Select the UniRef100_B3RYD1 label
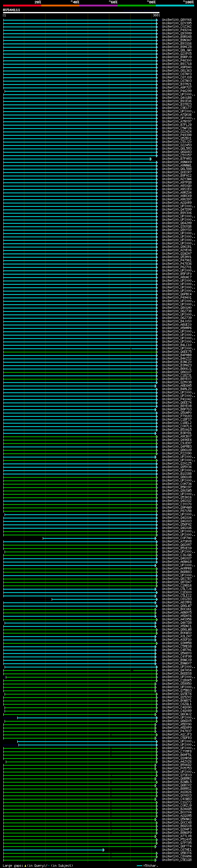 click(x=177, y=433)
